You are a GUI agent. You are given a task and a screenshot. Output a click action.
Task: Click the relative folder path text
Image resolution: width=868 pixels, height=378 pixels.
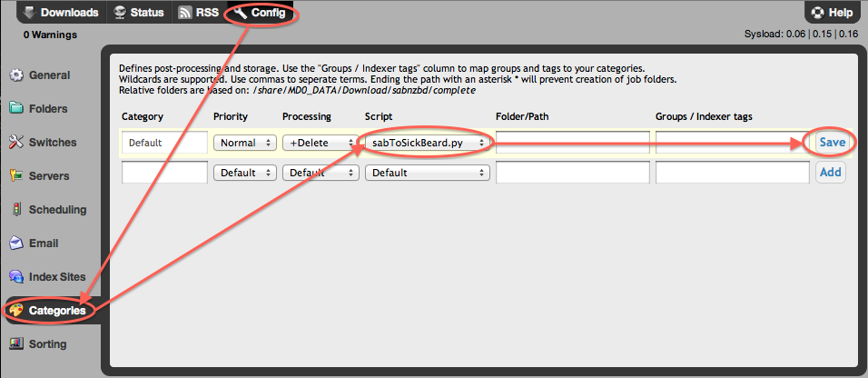[x=364, y=90]
